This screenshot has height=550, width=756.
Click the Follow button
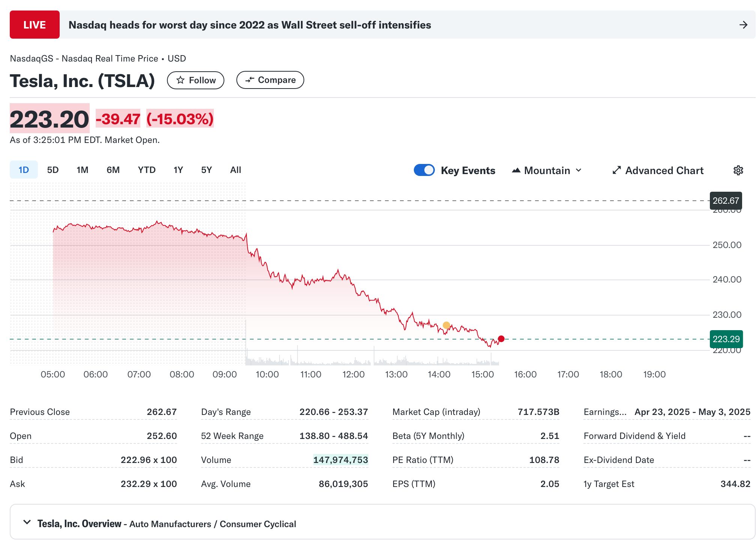(195, 80)
